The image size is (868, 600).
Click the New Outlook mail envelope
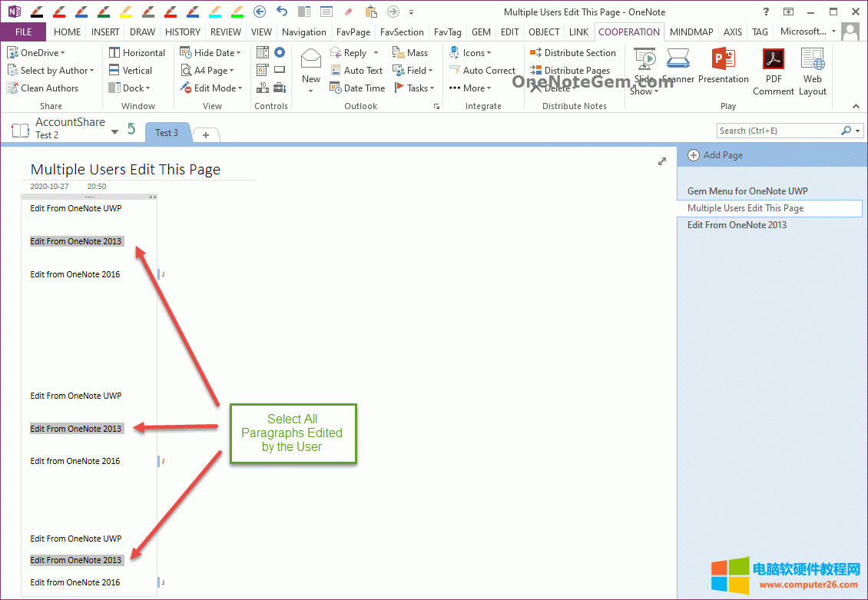(x=310, y=58)
